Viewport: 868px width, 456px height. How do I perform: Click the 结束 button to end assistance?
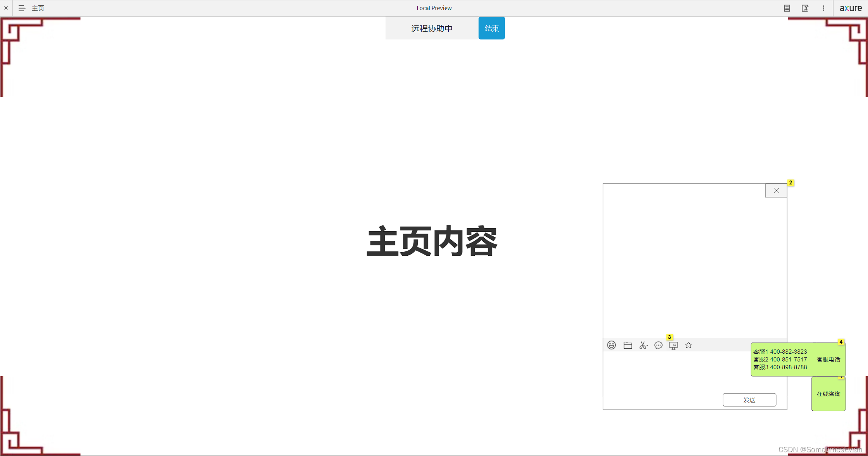point(491,28)
